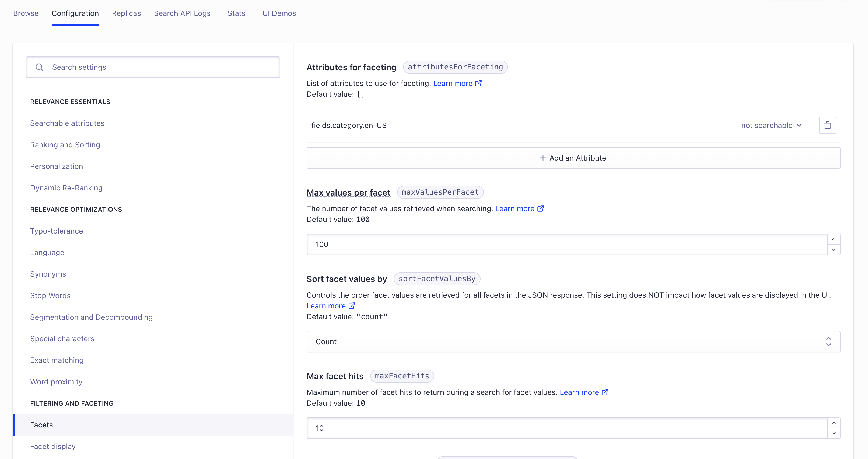Select the Configuration tab
The image size is (868, 459).
[x=75, y=13]
